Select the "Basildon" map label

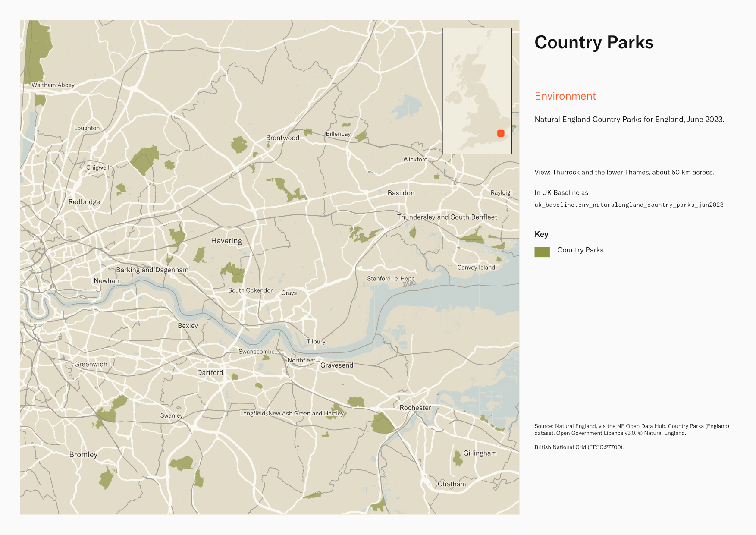pyautogui.click(x=401, y=193)
